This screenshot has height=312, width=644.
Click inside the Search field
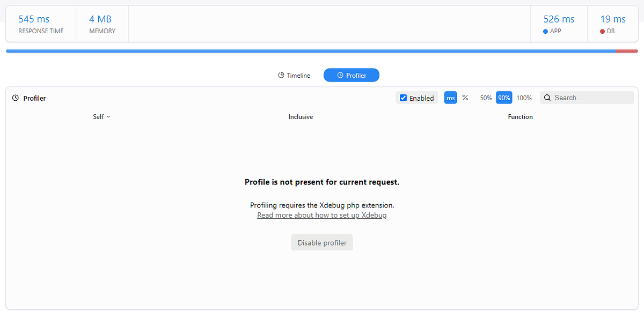coord(585,98)
